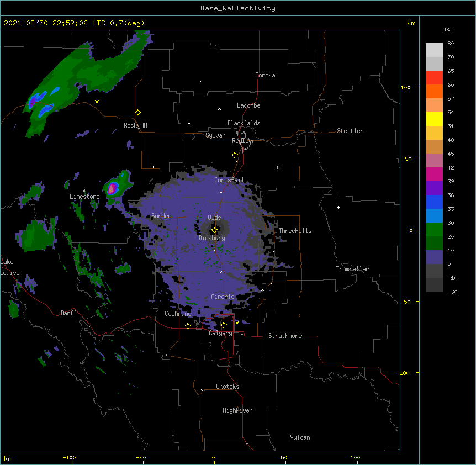Click the Stettler city label

coord(350,131)
